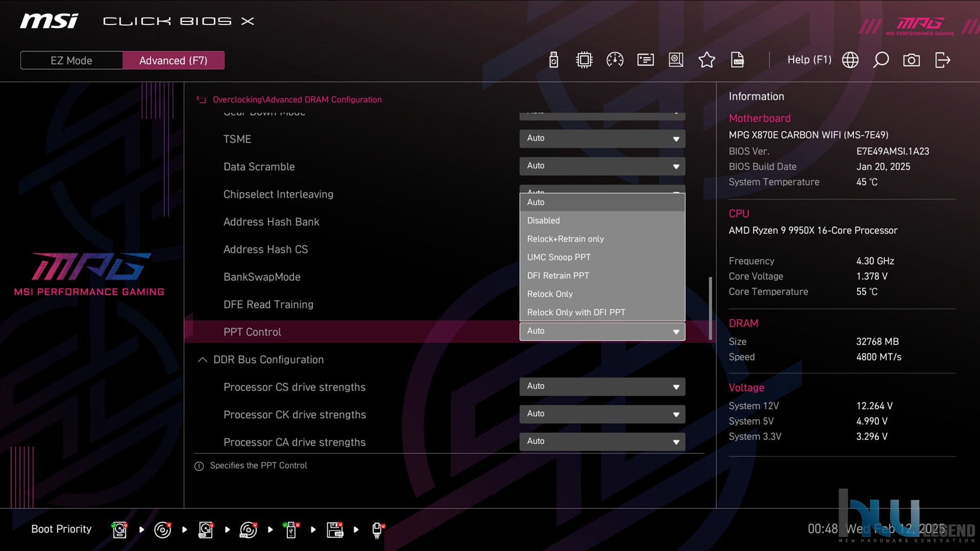Select the DFE Read Training setting
Viewport: 980px width, 551px height.
tap(268, 304)
